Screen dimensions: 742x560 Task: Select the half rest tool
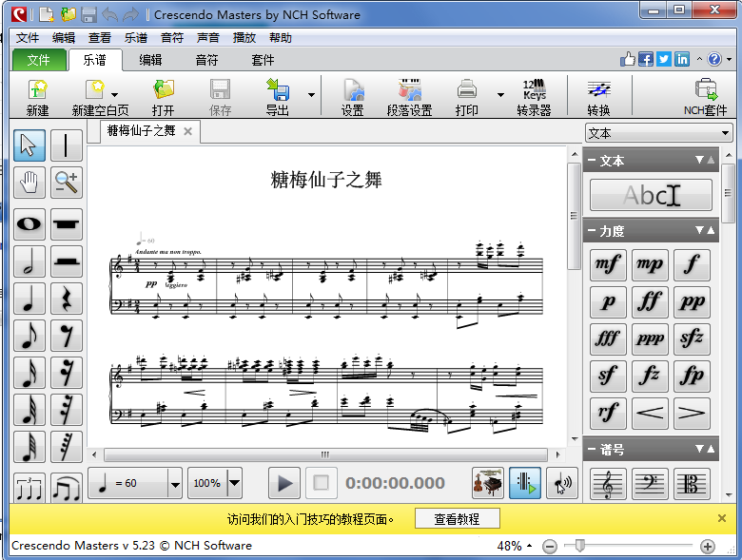pyautogui.click(x=66, y=261)
